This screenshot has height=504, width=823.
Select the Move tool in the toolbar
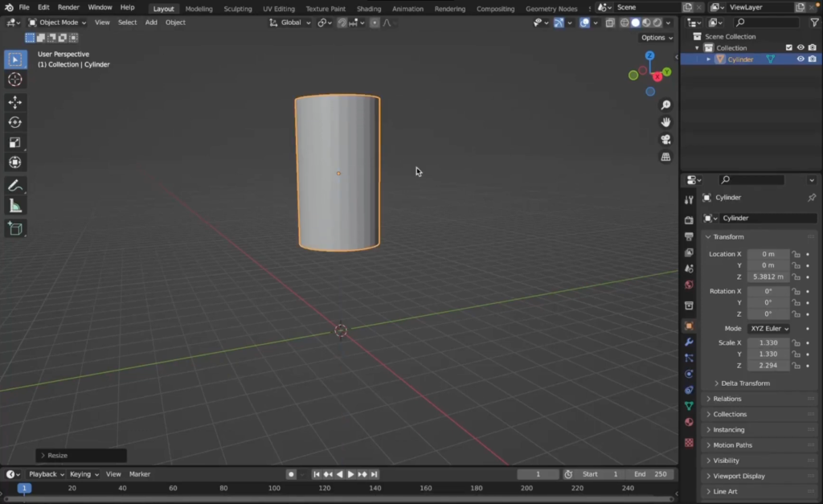coord(14,102)
